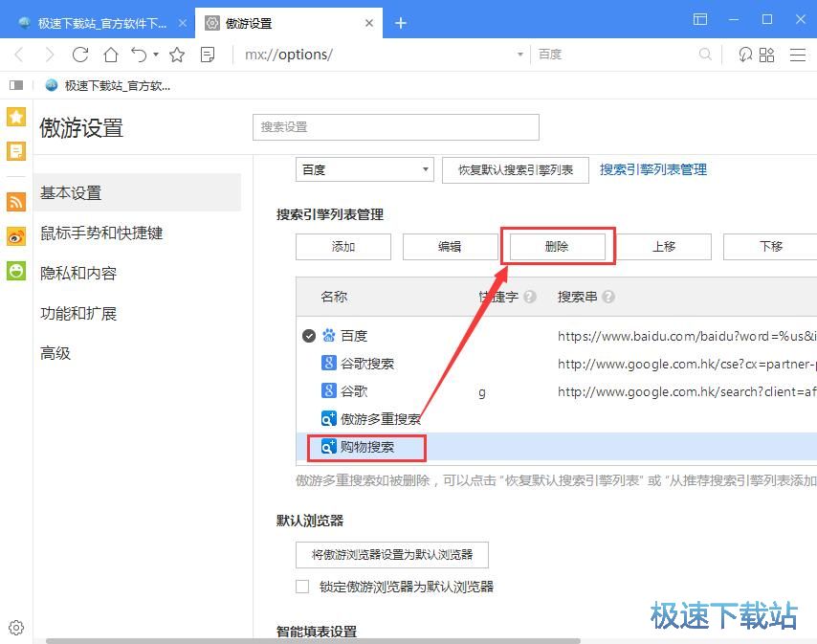Open 鼠标手势和快捷键 settings

101,233
